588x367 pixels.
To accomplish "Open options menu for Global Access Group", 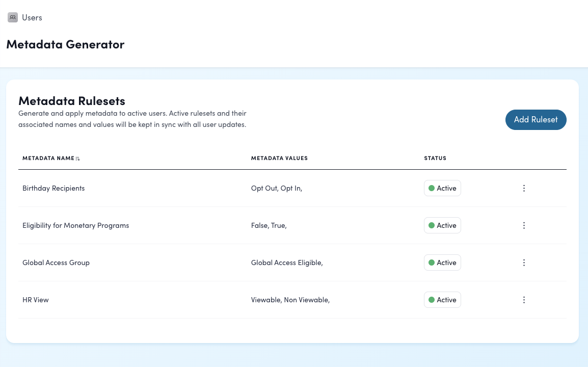I will click(524, 263).
